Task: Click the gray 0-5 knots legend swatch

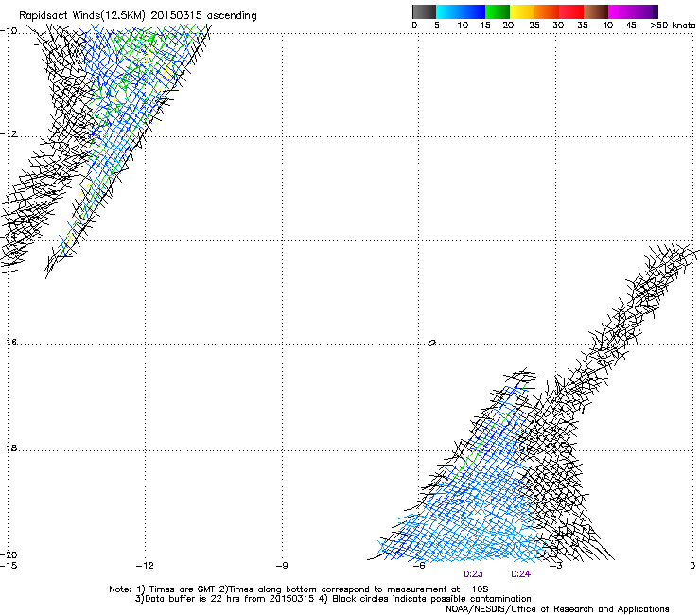Action: click(424, 11)
